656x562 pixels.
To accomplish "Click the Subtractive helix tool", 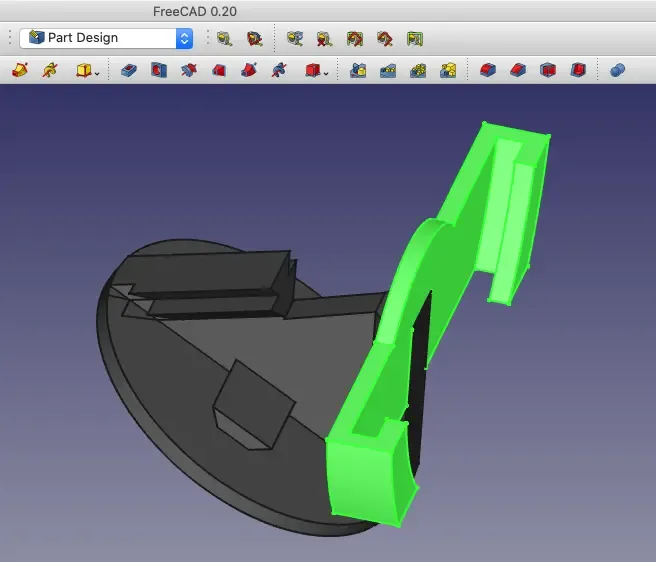I will pos(279,70).
